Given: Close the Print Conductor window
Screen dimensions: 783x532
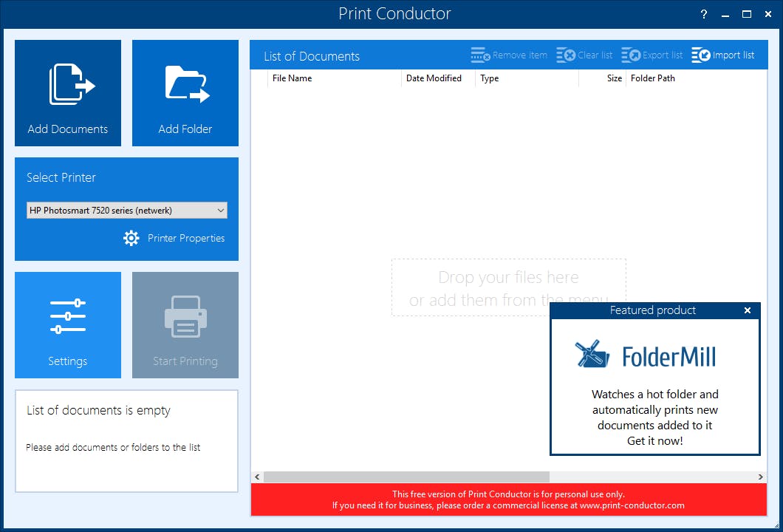Looking at the screenshot, I should click(768, 14).
